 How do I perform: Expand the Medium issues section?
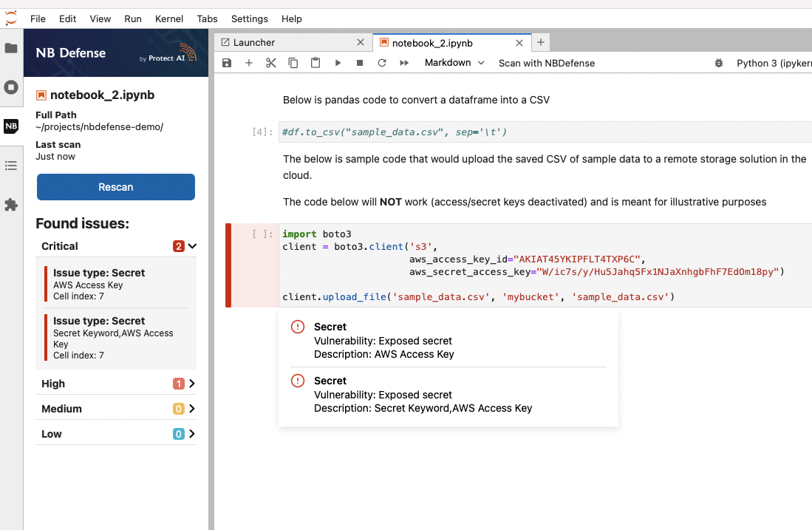(192, 409)
